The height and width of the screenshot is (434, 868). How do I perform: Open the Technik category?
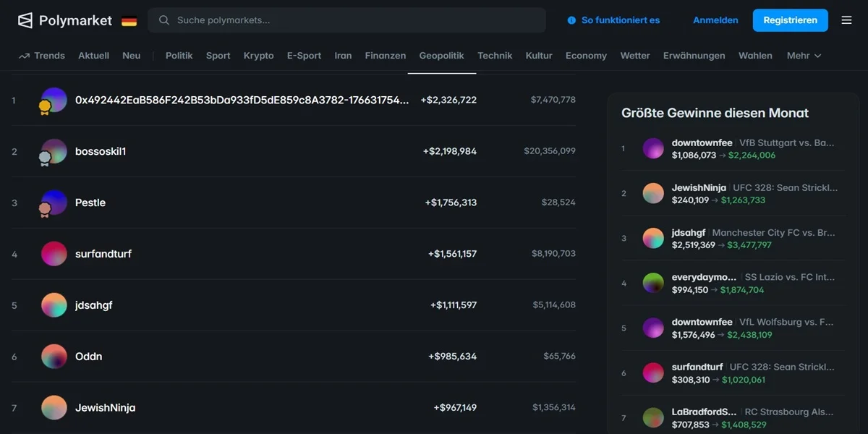[x=495, y=56]
